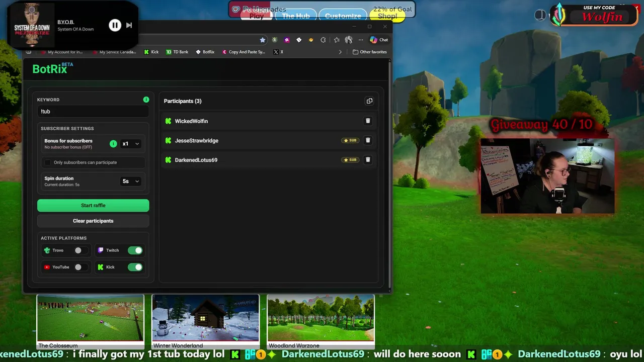Click the favorite star in address bar

262,40
